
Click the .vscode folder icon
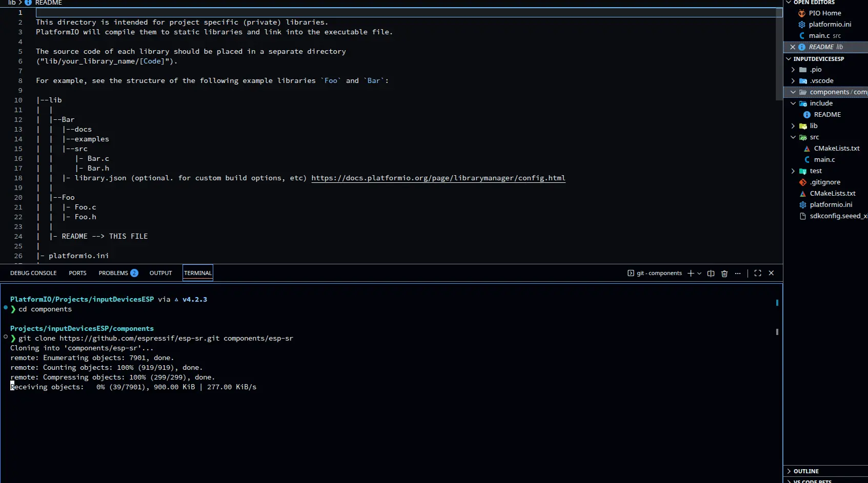tap(803, 81)
